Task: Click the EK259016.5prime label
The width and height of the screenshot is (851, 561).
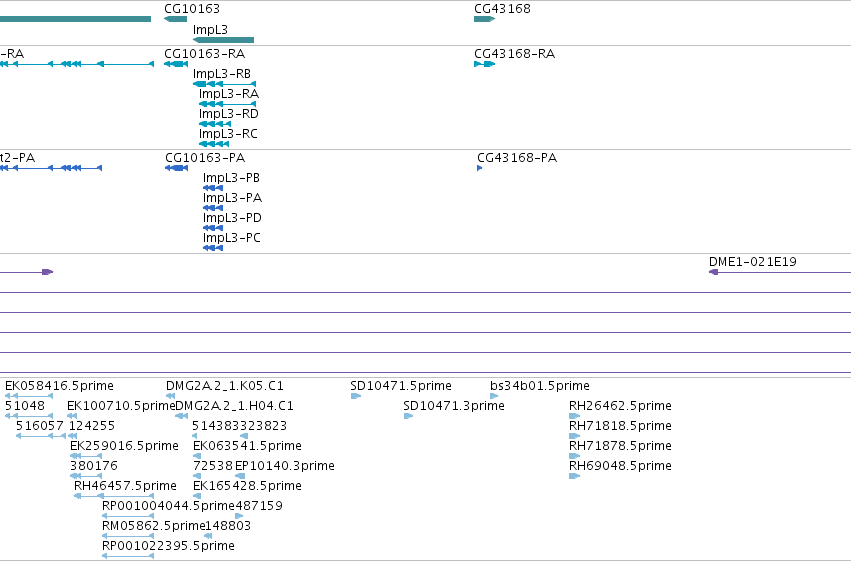Action: click(124, 446)
